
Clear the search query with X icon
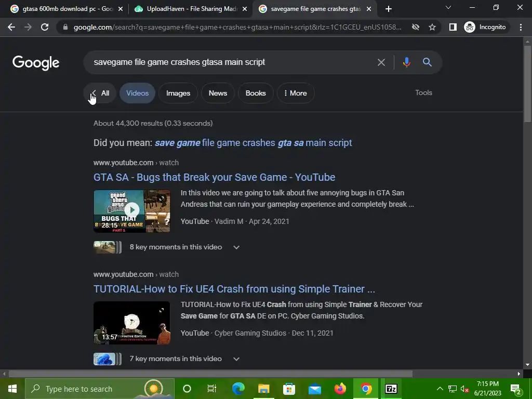[x=381, y=62]
